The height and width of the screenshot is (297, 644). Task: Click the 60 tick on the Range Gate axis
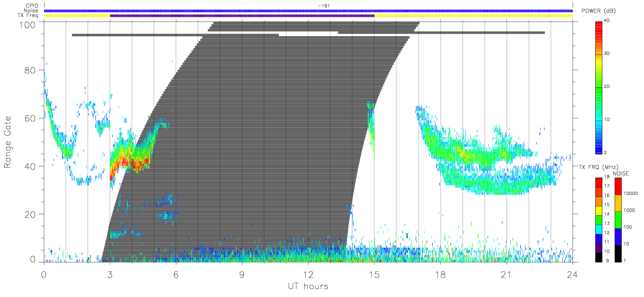tap(30, 118)
